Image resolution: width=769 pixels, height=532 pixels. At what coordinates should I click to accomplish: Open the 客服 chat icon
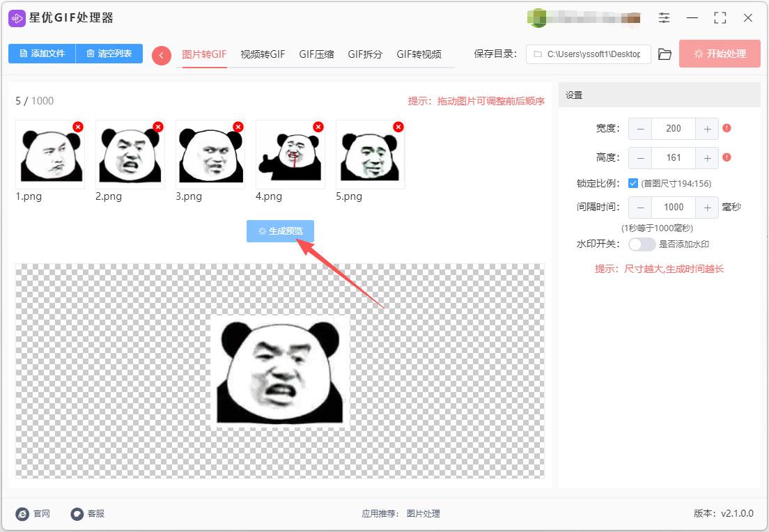tap(77, 514)
